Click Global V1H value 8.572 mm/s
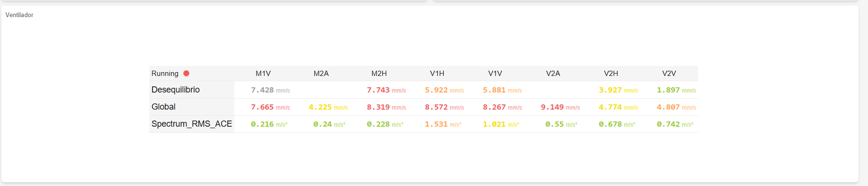The image size is (868, 186). tap(444, 107)
